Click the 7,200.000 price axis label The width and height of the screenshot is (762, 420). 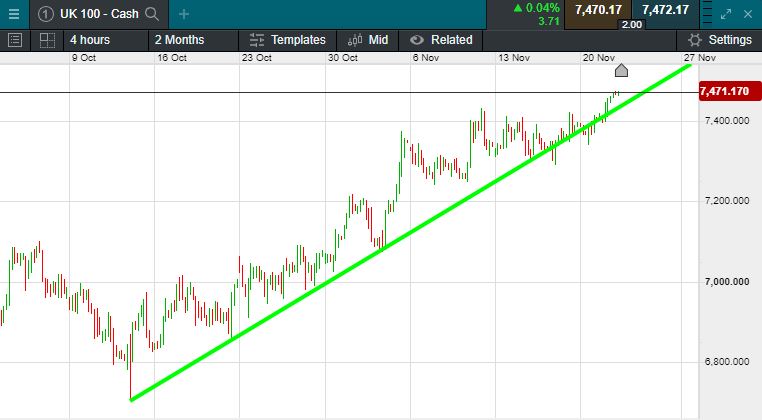click(x=727, y=201)
